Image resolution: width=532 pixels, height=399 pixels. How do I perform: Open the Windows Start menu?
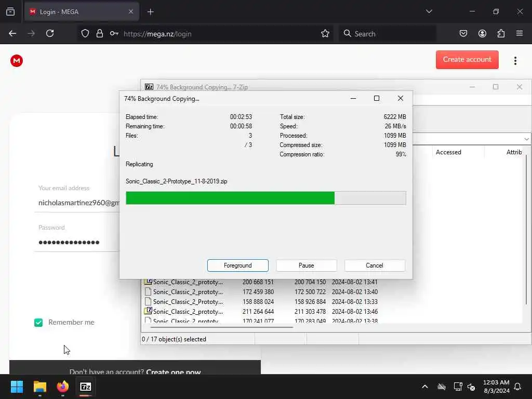(x=17, y=387)
